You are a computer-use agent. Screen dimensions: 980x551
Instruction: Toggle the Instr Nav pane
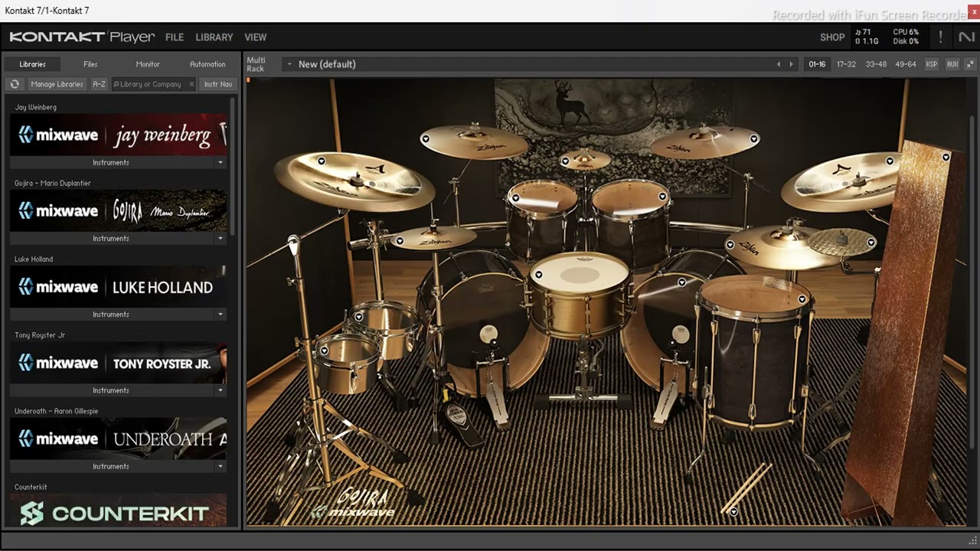coord(218,84)
